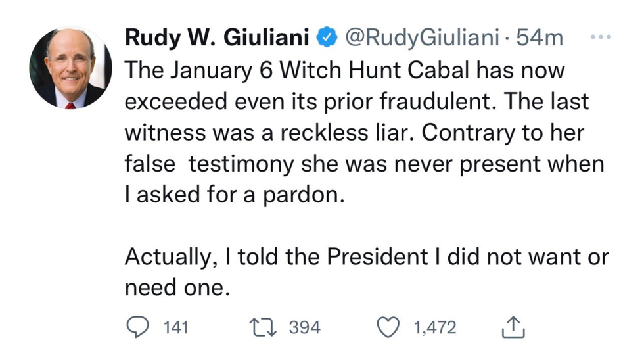This screenshot has height=357, width=644.
Task: Click the reply speech bubble icon
Action: tap(136, 327)
